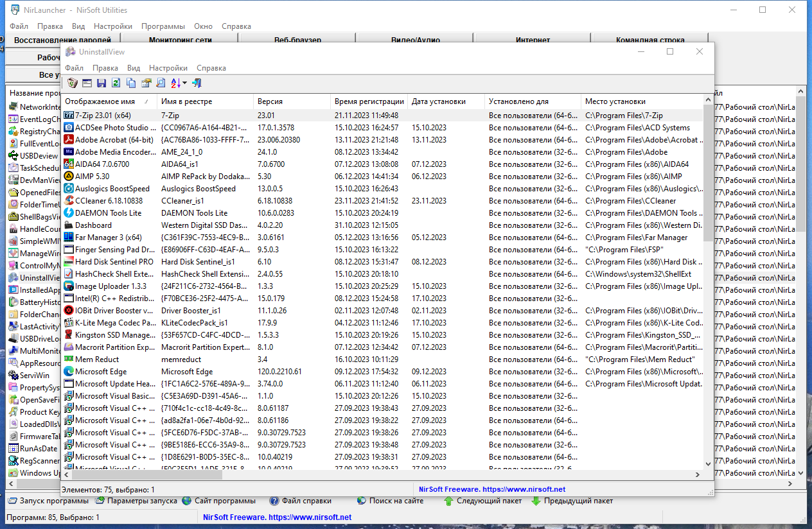
Task: Open the sort dropdown arrow in the toolbar
Action: [185, 83]
